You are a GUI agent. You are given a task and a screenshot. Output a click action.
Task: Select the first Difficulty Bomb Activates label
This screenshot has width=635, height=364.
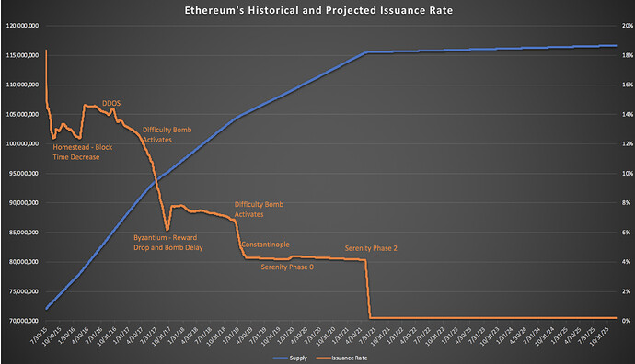pos(167,135)
